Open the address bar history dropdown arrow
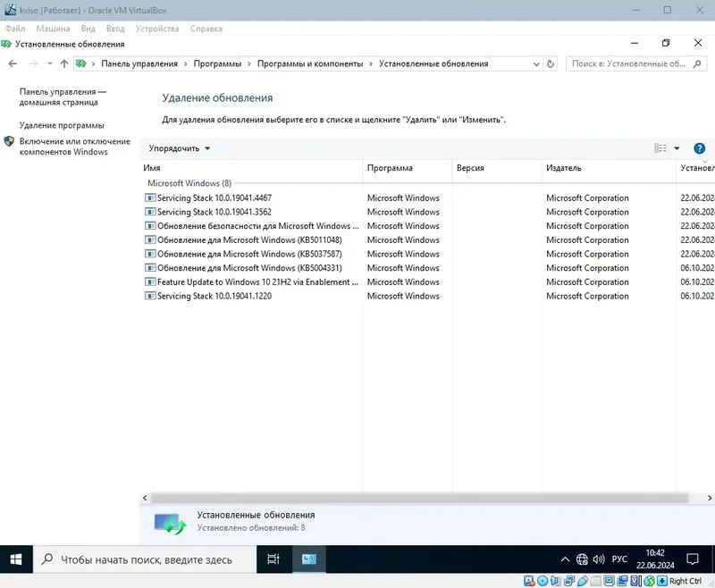Image resolution: width=715 pixels, height=588 pixels. [535, 63]
